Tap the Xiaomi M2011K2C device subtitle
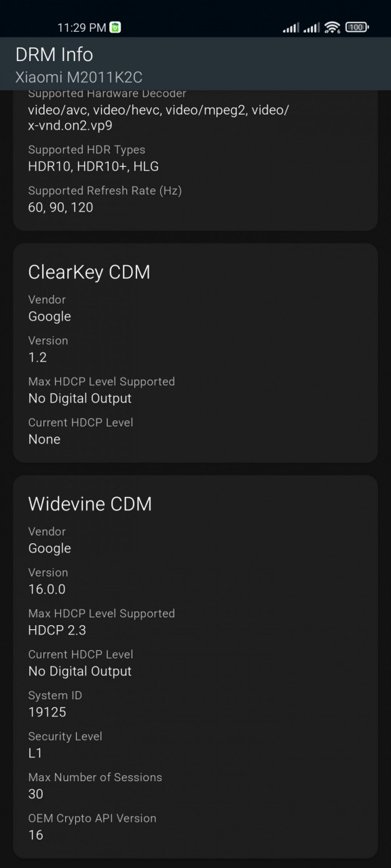This screenshot has height=868, width=391. (79, 77)
